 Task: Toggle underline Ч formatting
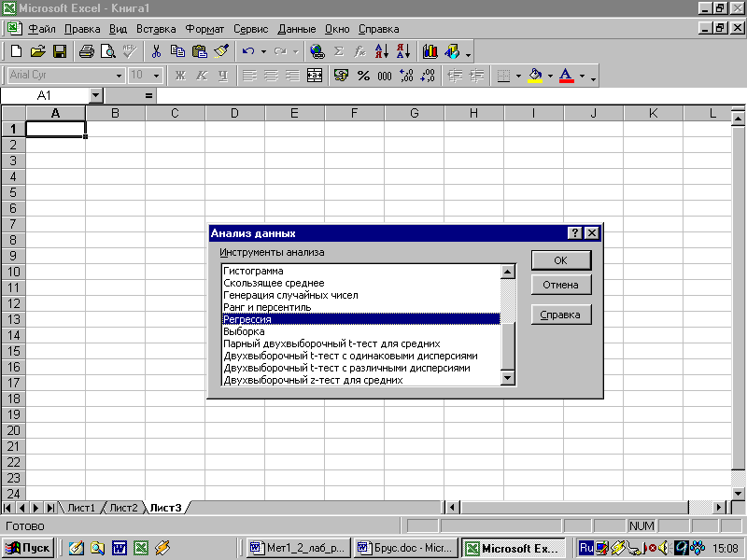(223, 76)
